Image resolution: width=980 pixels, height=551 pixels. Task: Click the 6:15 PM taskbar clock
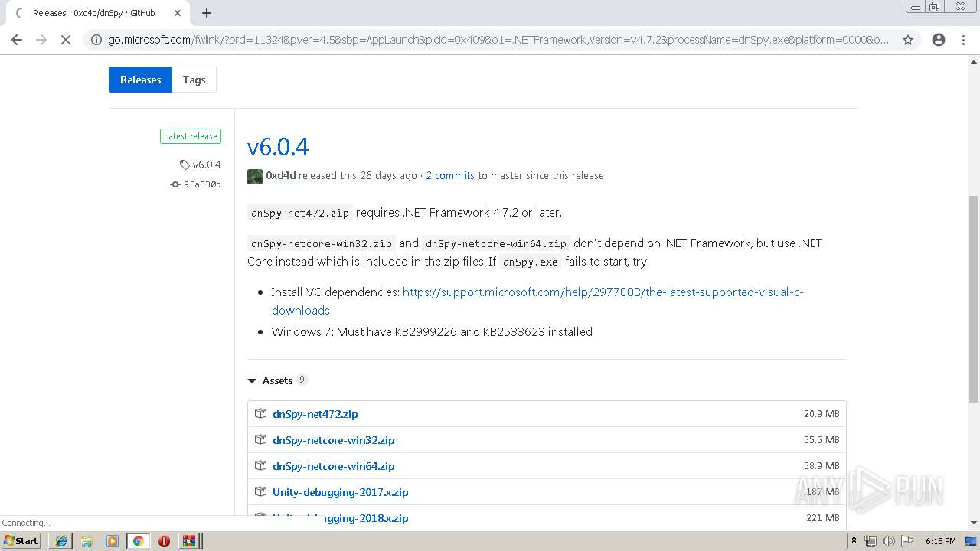940,541
